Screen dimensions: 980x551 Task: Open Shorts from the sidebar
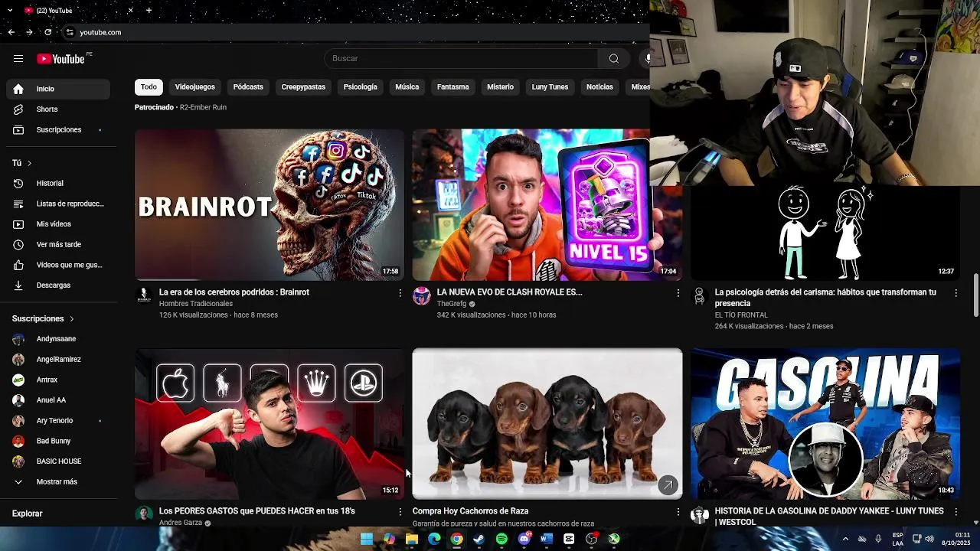[58, 109]
